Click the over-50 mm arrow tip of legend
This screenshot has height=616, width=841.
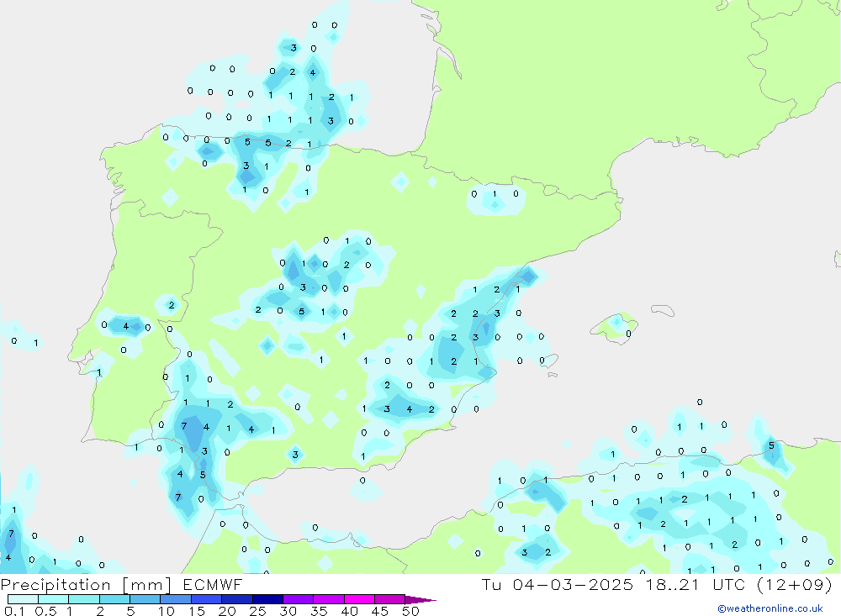421,600
